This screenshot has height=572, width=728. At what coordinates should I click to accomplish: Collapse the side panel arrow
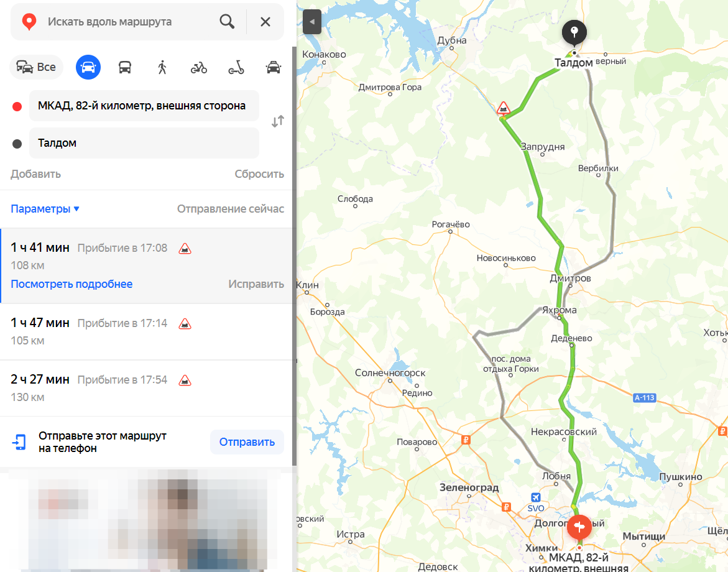[x=312, y=21]
